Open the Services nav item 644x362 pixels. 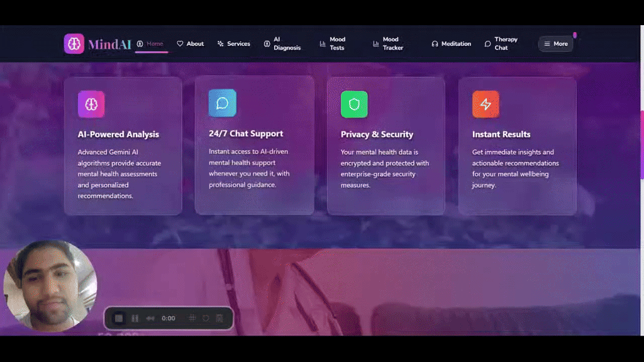click(234, 43)
